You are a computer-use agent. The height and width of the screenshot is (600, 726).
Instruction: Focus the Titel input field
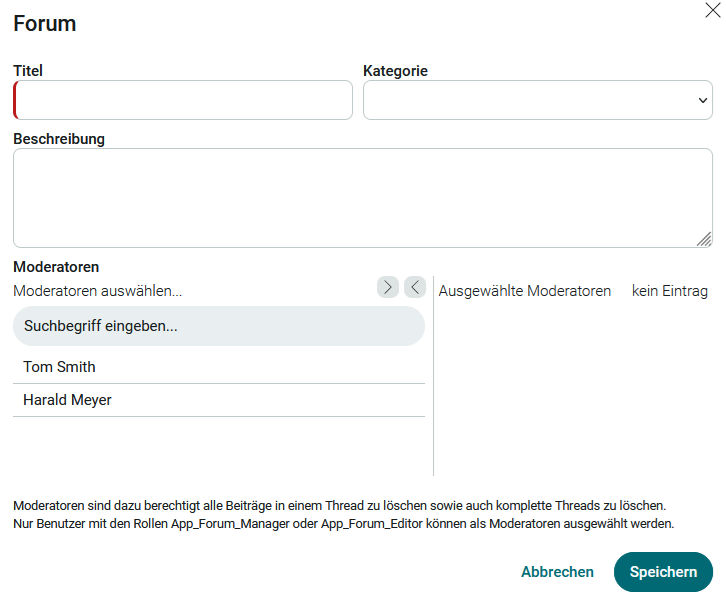(184, 100)
